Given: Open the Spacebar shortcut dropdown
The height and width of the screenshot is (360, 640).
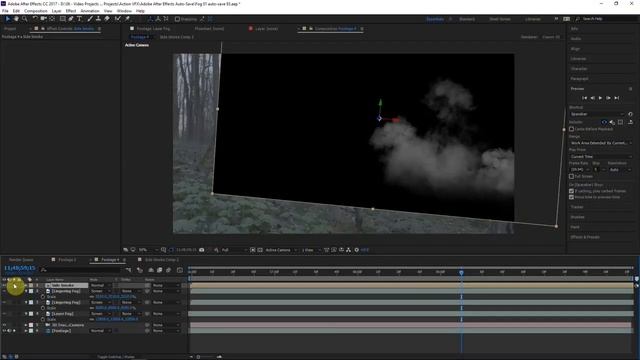Looking at the screenshot, I should (x=597, y=114).
